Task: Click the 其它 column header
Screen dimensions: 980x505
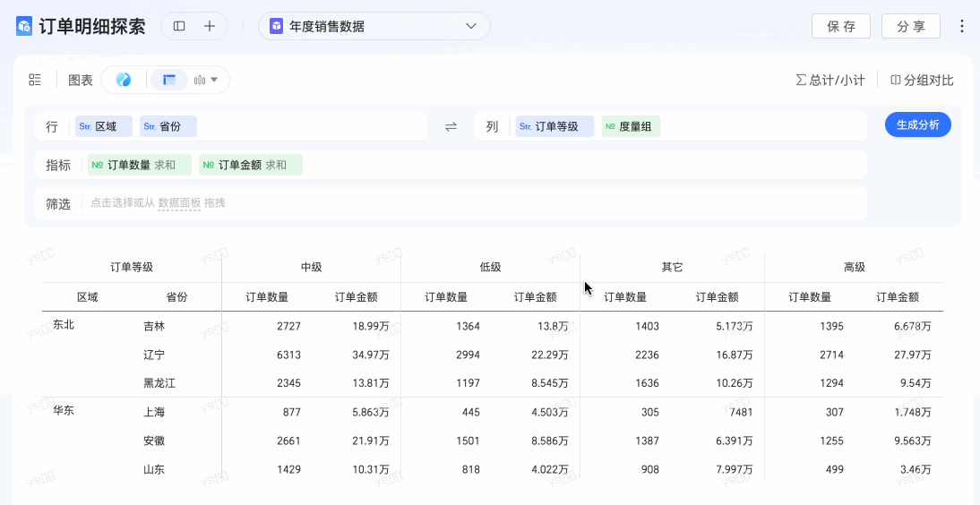Action: [x=673, y=268]
